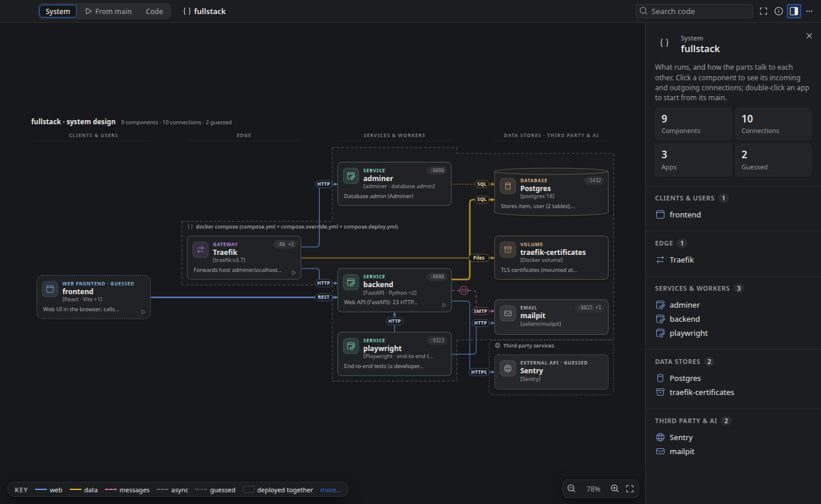This screenshot has width=821, height=504.
Task: Select adminer in Services & Workers list
Action: pyautogui.click(x=733, y=305)
